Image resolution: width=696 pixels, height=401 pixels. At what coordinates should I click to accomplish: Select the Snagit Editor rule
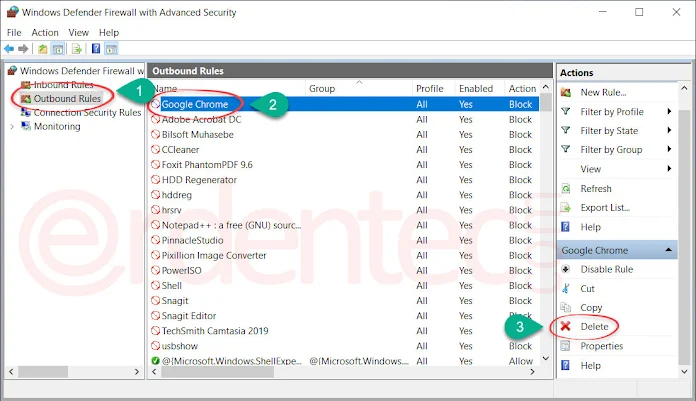(x=344, y=316)
